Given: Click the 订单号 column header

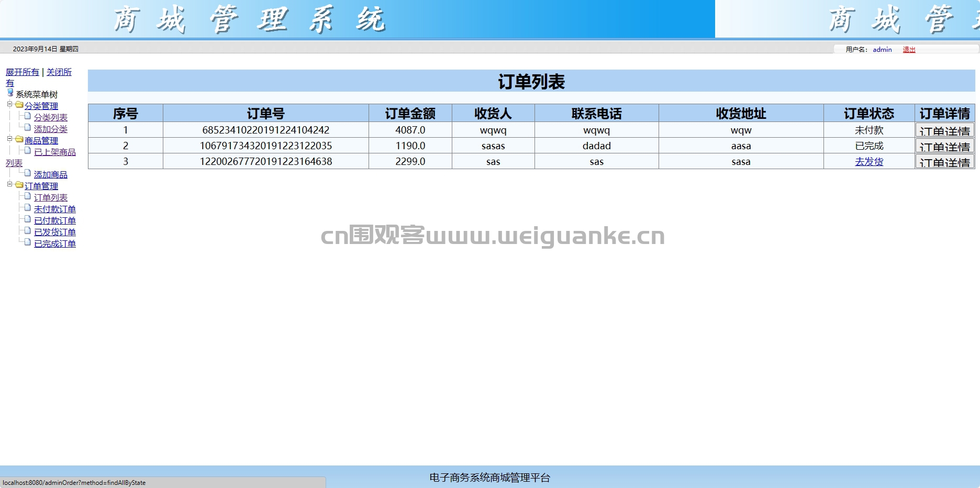Looking at the screenshot, I should (266, 113).
